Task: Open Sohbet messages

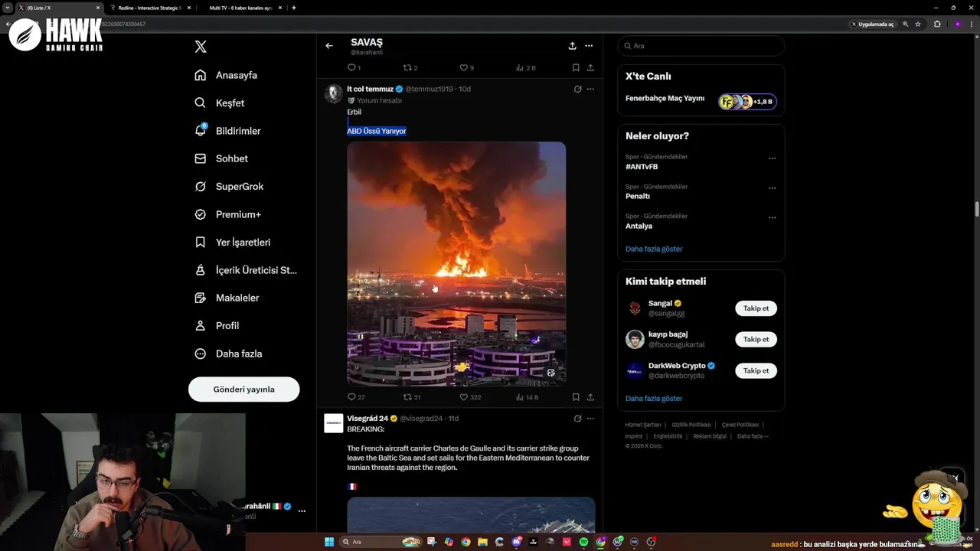Action: pyautogui.click(x=221, y=158)
